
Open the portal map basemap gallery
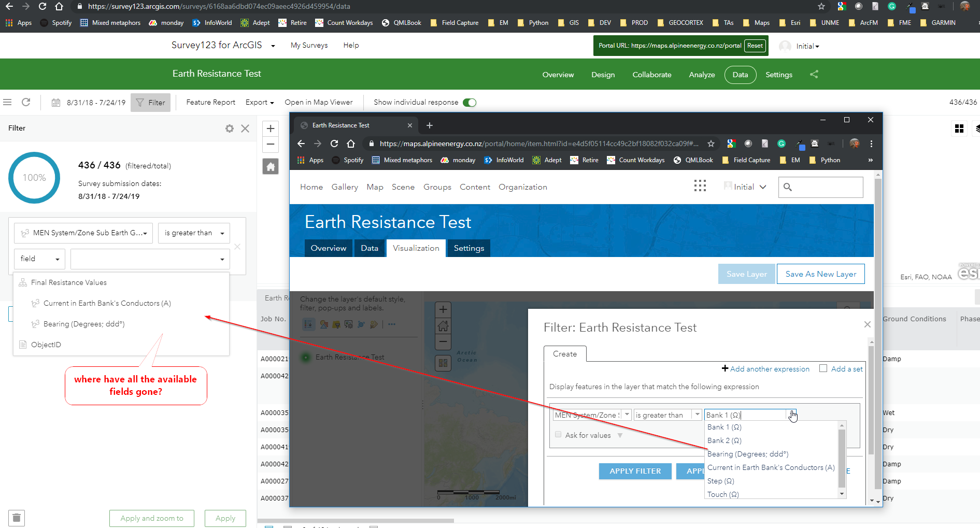(x=443, y=363)
